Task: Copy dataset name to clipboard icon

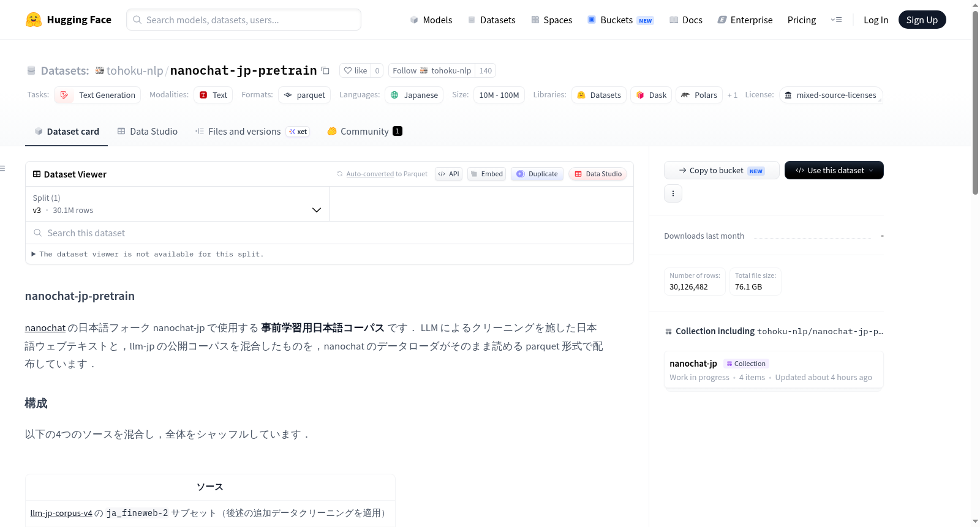Action: [x=326, y=70]
